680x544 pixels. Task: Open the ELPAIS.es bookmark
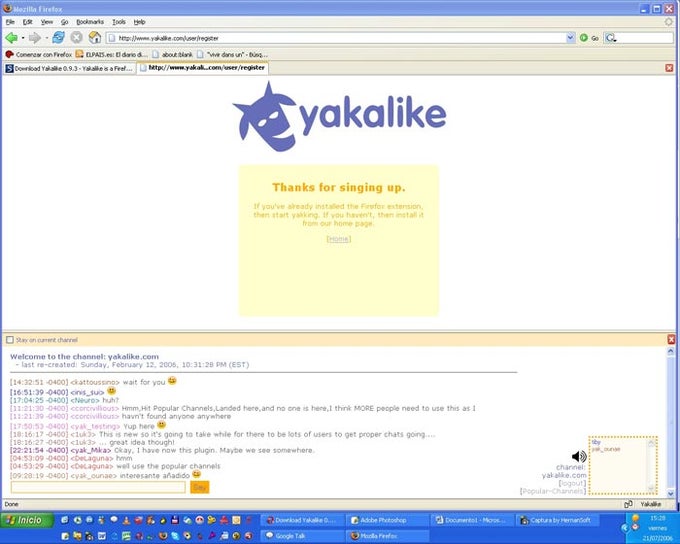[x=111, y=55]
